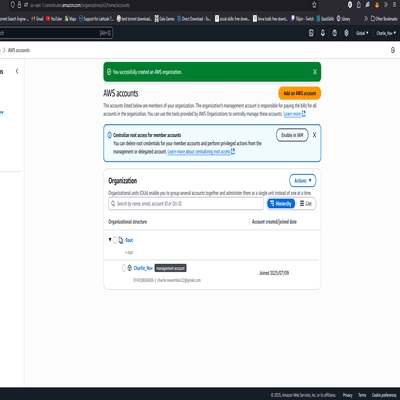
Task: Click the Add an AWS account button
Action: coord(299,93)
